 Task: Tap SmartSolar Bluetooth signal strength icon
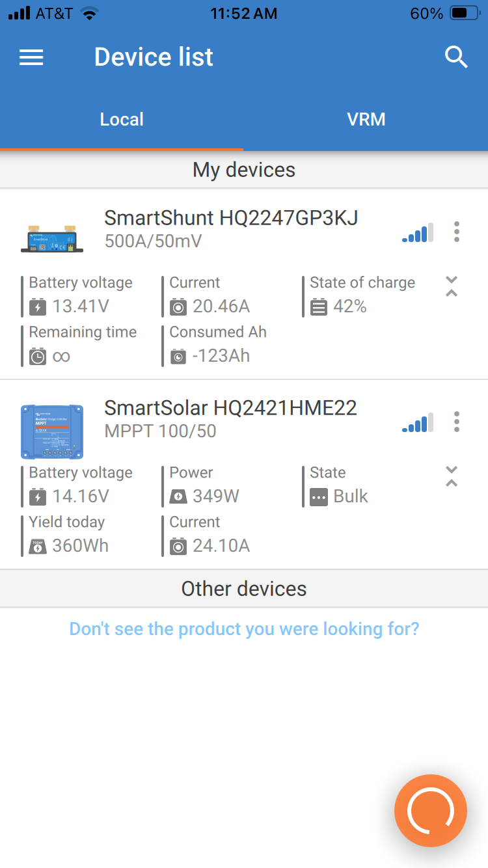[x=418, y=423]
